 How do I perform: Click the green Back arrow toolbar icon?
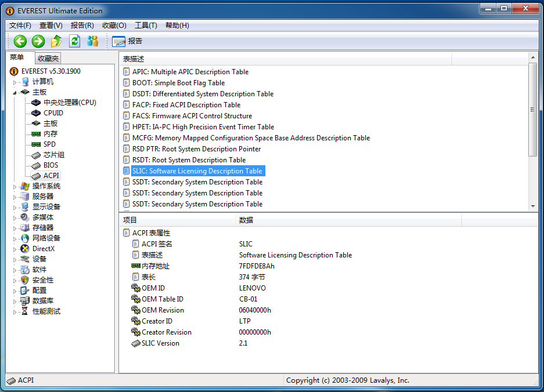point(20,41)
